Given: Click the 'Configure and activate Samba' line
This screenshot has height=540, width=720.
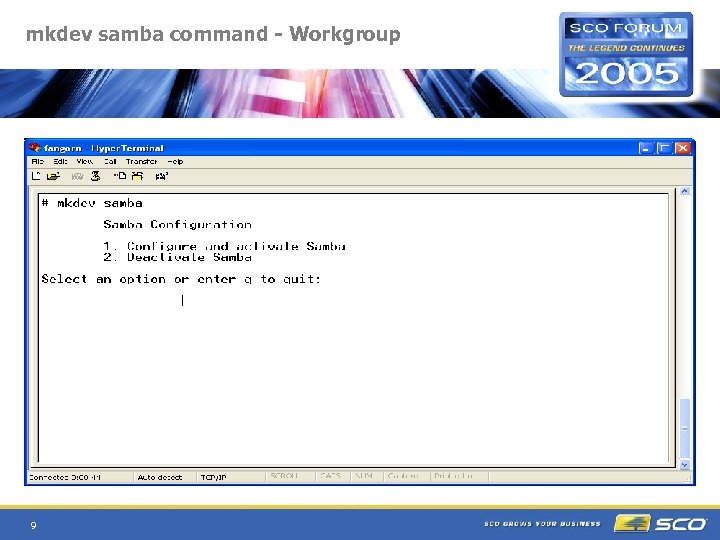Looking at the screenshot, I should 225,246.
